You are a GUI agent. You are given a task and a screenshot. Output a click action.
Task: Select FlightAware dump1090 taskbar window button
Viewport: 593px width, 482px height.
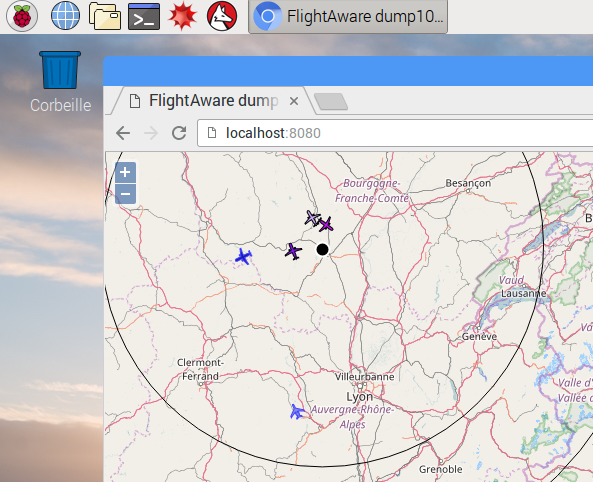click(x=348, y=17)
